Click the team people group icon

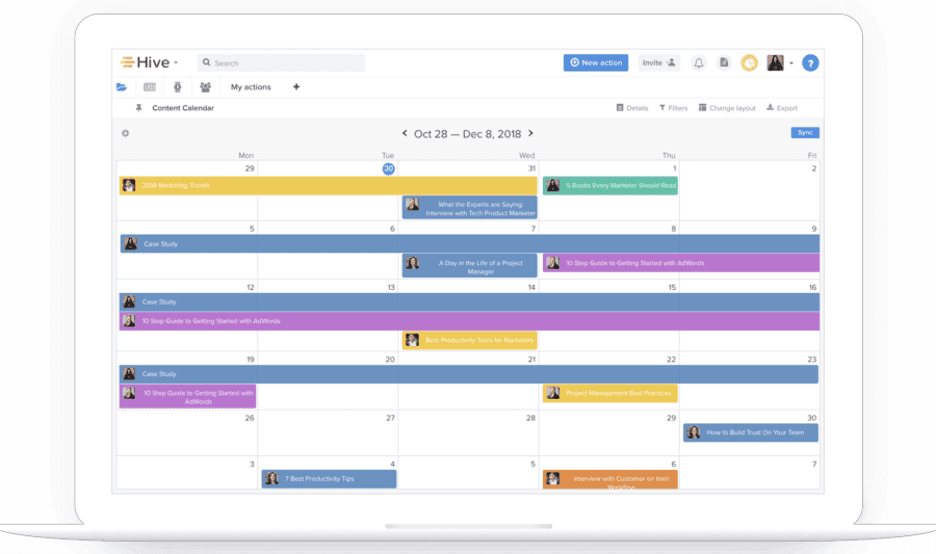click(x=205, y=87)
